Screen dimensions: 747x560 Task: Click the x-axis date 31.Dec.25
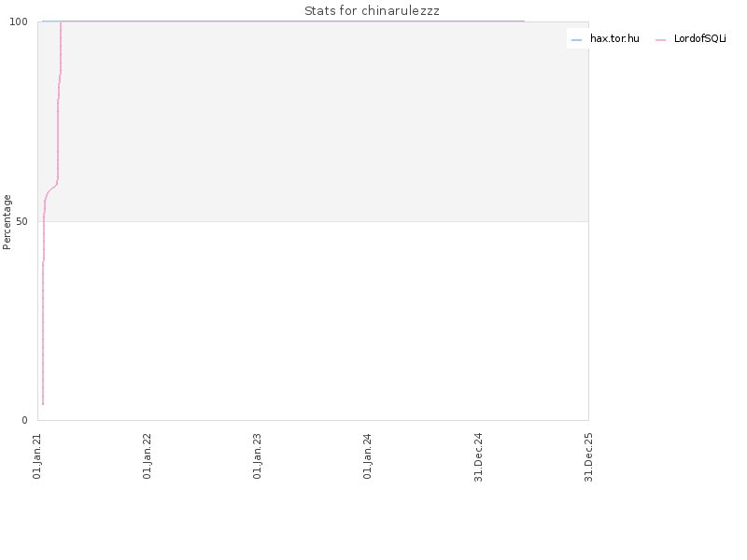(588, 457)
